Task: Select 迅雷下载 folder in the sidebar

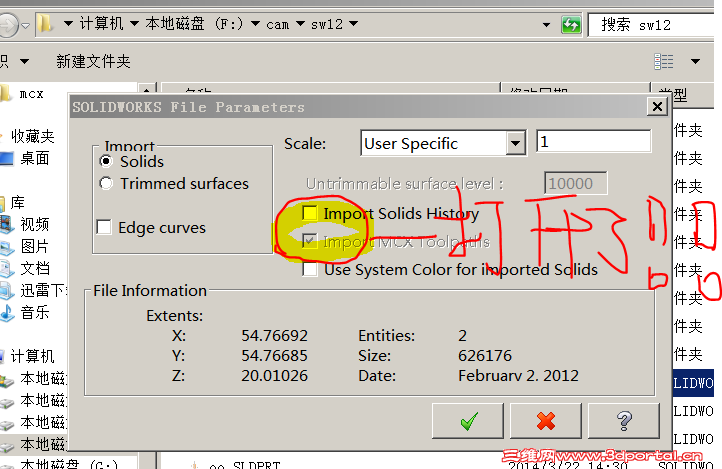Action: coord(44,290)
